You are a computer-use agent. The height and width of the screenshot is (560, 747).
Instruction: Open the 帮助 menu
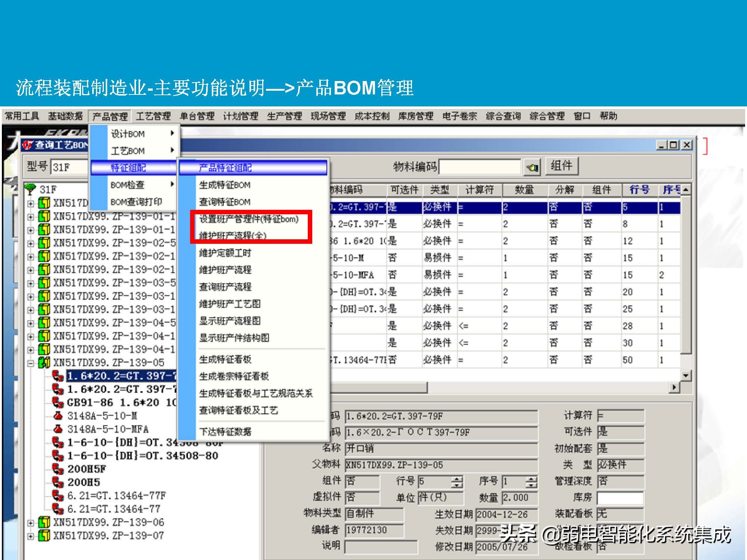tap(608, 116)
